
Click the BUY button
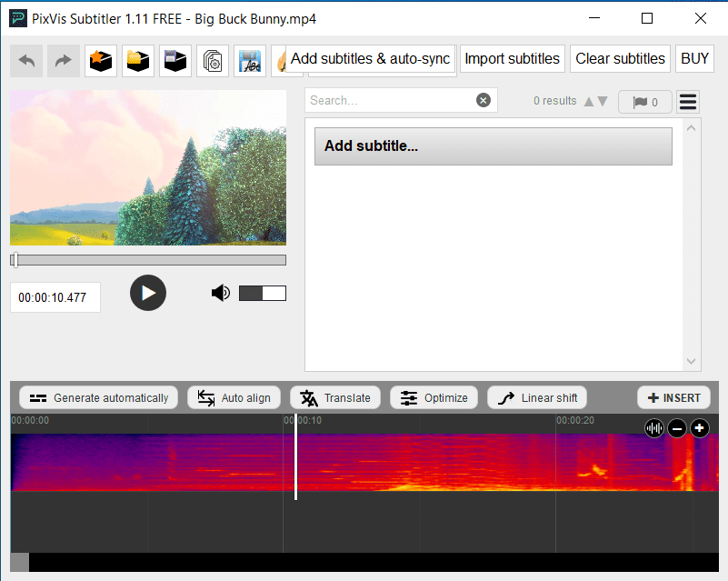pyautogui.click(x=694, y=59)
